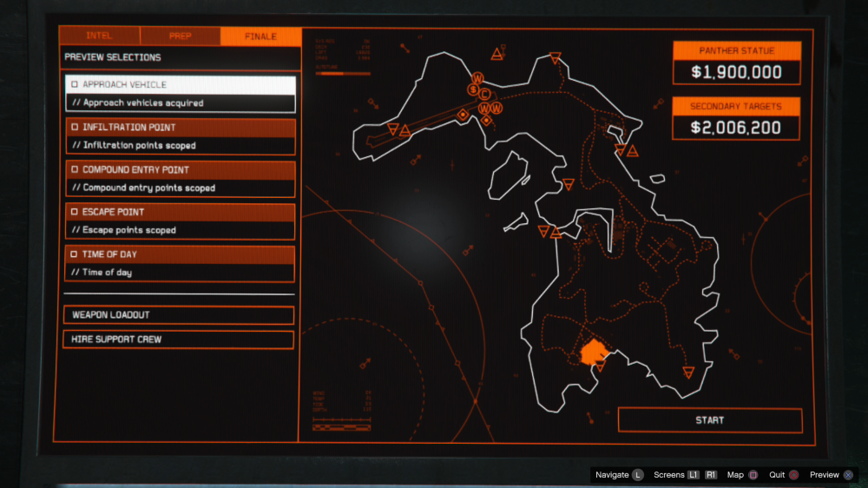Click the downward triangle just below the compound
This screenshot has width=868, height=488.
click(x=600, y=366)
